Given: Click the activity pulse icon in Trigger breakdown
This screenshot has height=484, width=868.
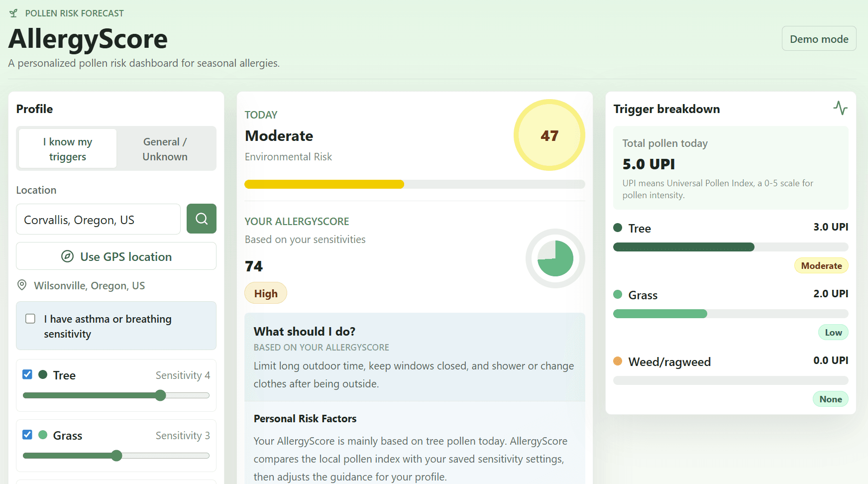Looking at the screenshot, I should tap(841, 108).
